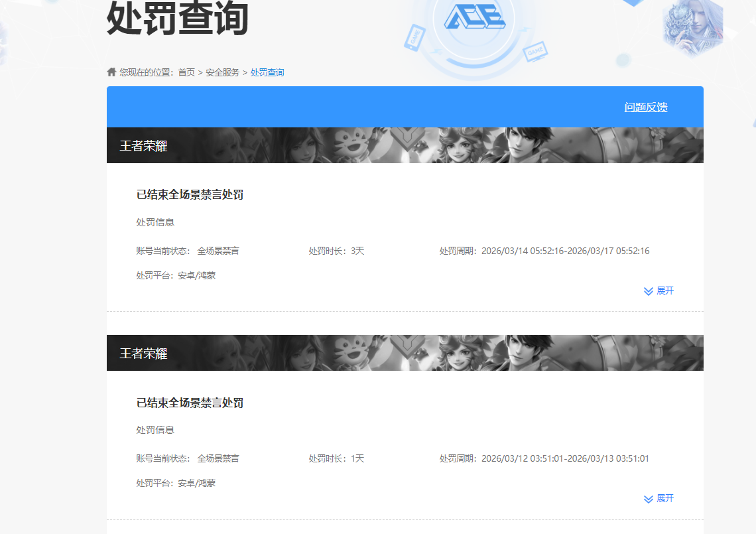Open the 问题反馈 feedback link
This screenshot has width=756, height=534.
[x=646, y=107]
